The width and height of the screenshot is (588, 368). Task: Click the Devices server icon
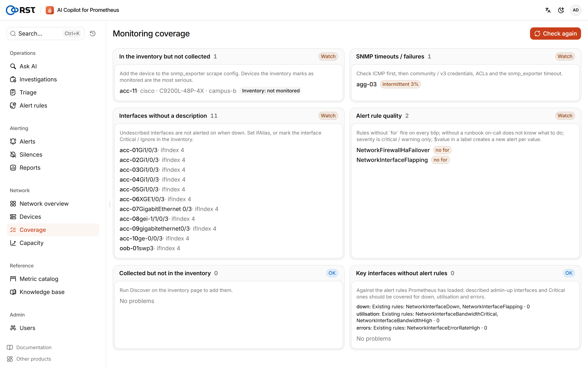[13, 217]
